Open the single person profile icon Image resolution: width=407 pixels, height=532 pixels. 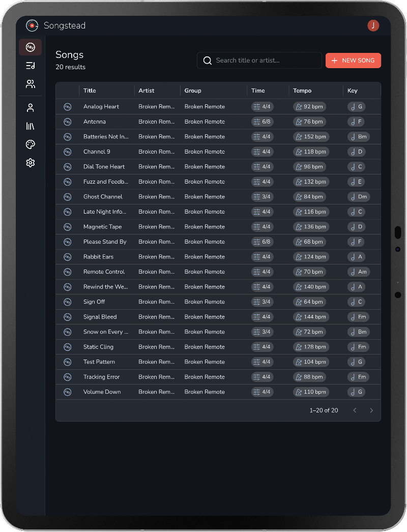tap(30, 108)
